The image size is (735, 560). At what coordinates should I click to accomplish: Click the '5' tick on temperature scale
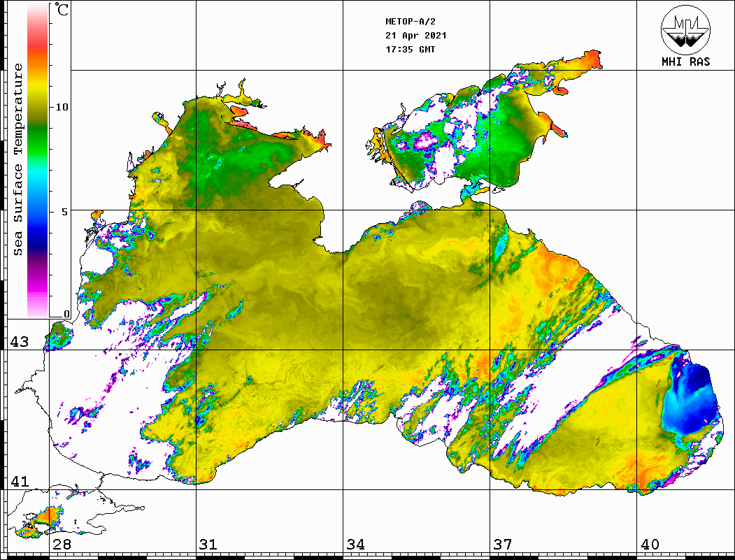[64, 212]
